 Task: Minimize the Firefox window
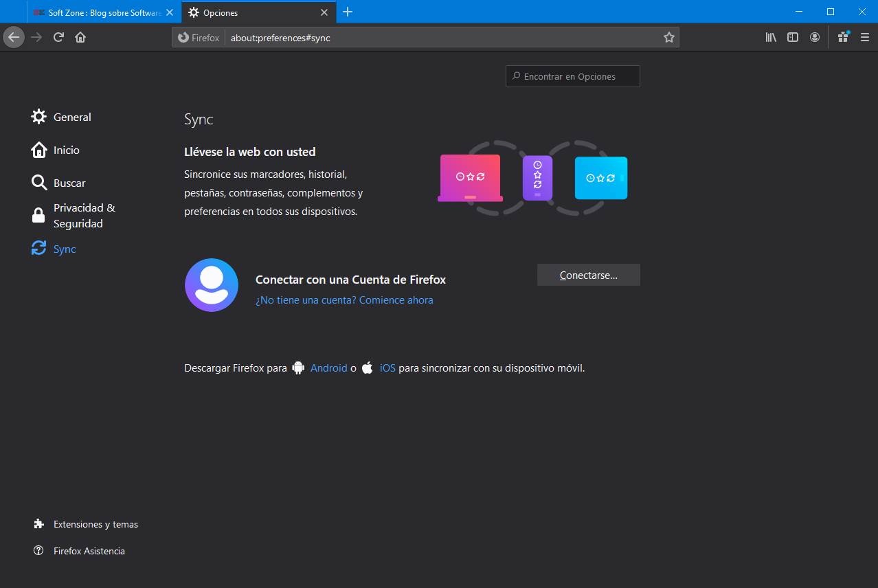coord(799,12)
